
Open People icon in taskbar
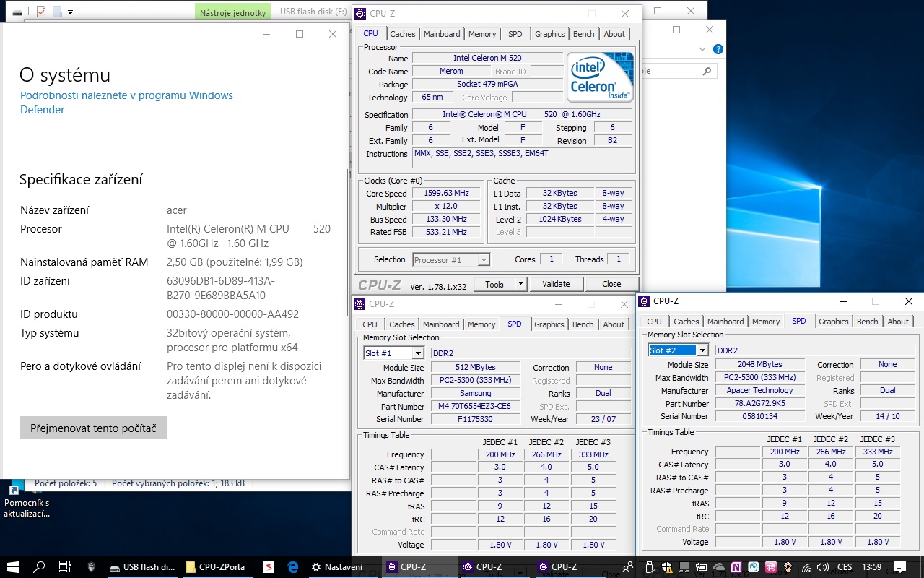click(628, 567)
